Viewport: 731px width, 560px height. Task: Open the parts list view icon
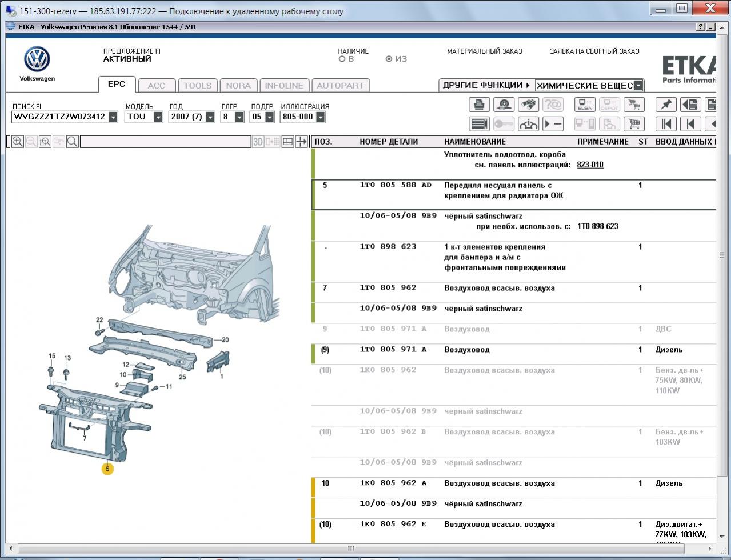pyautogui.click(x=480, y=124)
